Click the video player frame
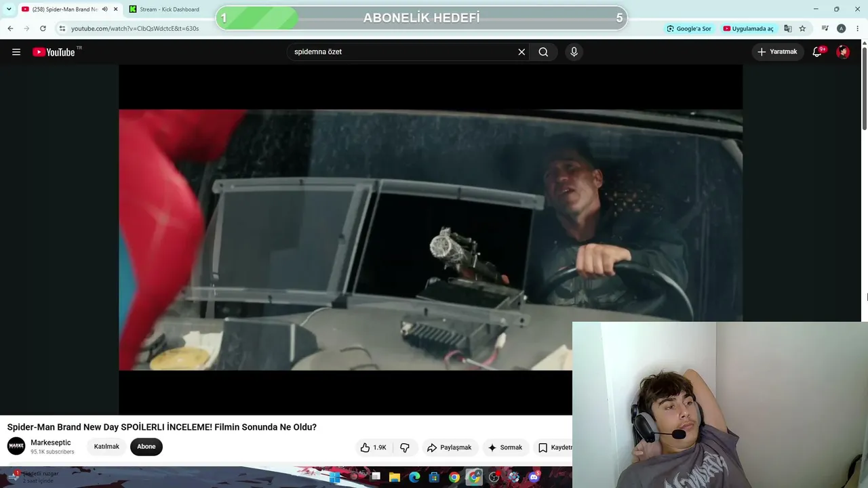This screenshot has height=488, width=868. 431,240
